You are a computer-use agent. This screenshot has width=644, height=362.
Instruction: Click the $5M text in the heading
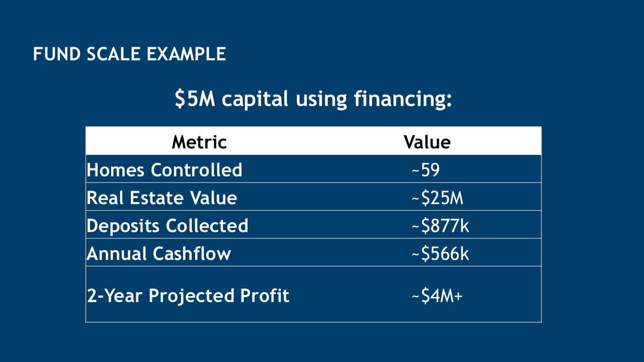[x=195, y=99]
